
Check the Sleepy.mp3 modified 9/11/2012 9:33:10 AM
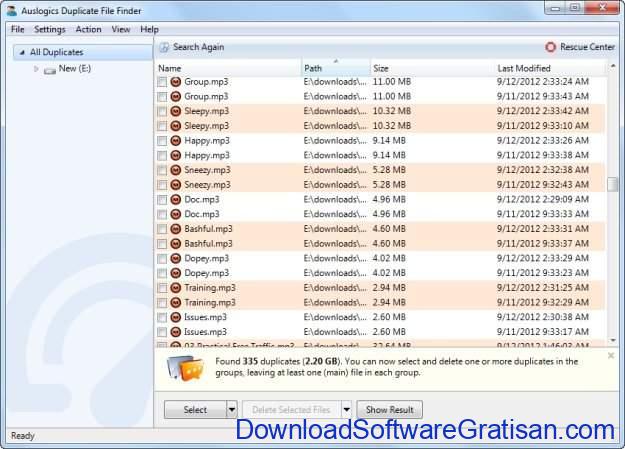click(x=162, y=126)
